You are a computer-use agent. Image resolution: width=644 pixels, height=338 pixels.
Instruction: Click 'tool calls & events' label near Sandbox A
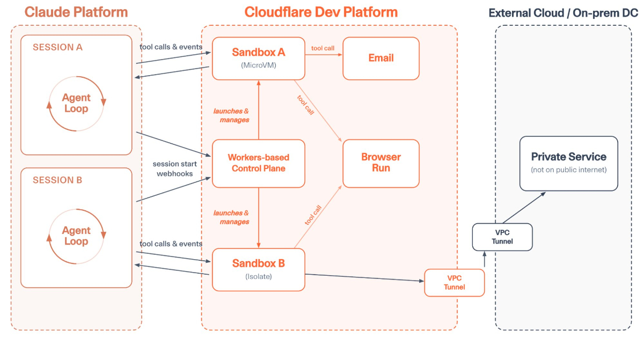coord(171,47)
